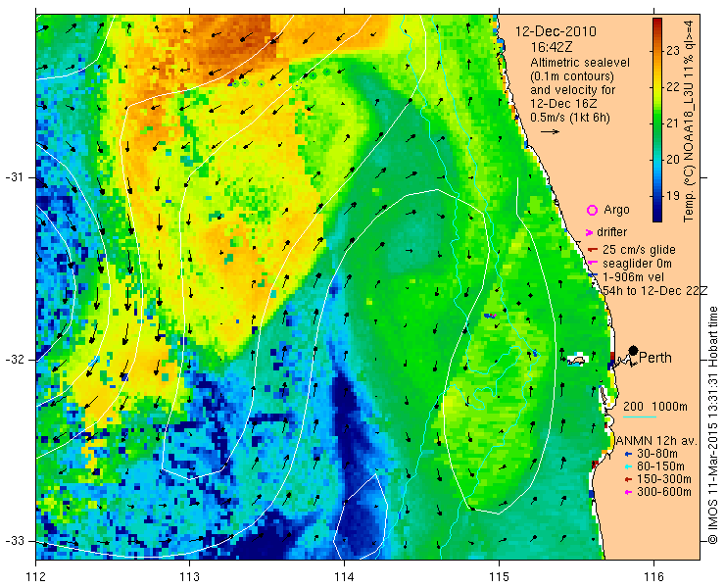
Task: Click the '12-Dec 16Z' caption line
Action: (563, 103)
